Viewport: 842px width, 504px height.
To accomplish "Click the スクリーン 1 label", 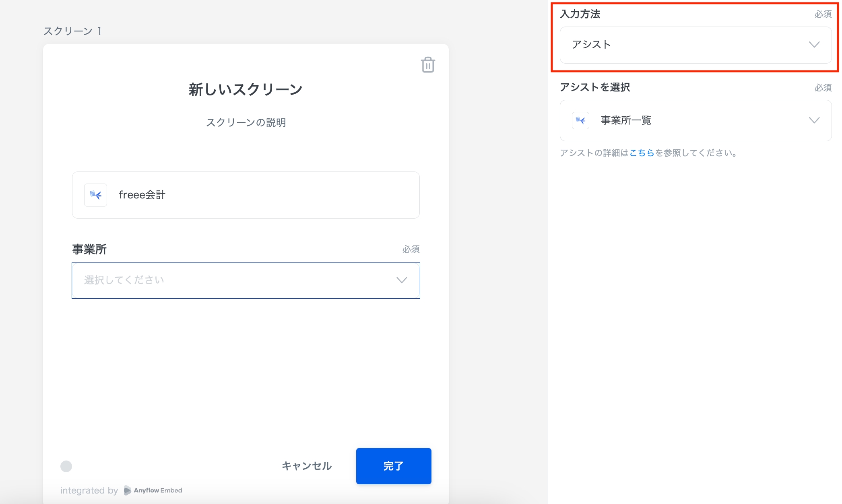I will pos(72,31).
